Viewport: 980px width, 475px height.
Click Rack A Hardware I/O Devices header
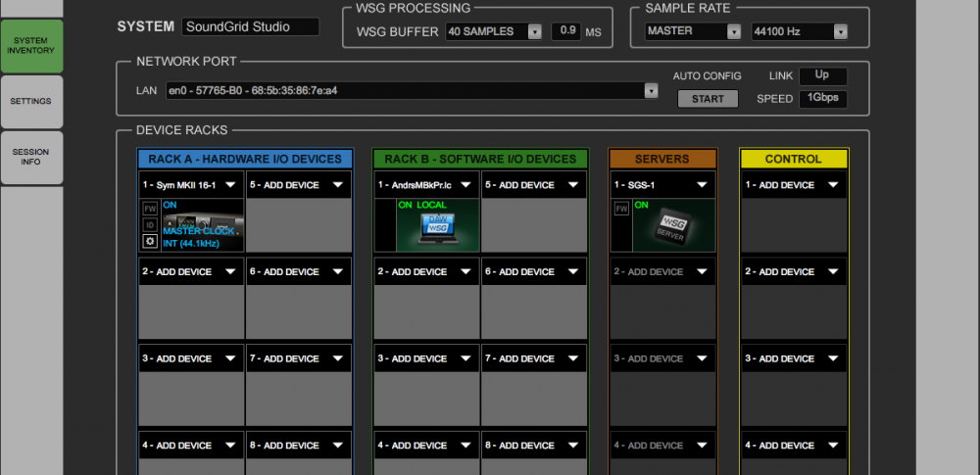(x=245, y=159)
